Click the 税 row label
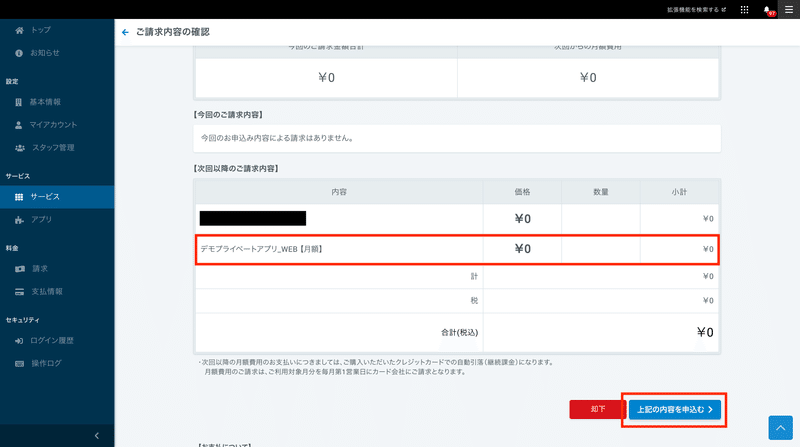Image resolution: width=800 pixels, height=447 pixels. (474, 301)
